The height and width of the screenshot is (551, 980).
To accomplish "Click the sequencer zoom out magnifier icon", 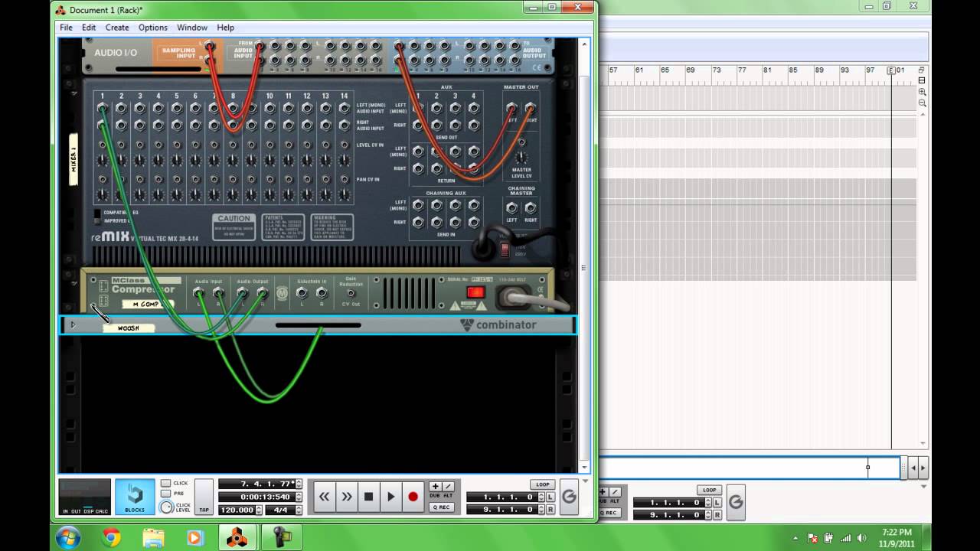I will 922,103.
